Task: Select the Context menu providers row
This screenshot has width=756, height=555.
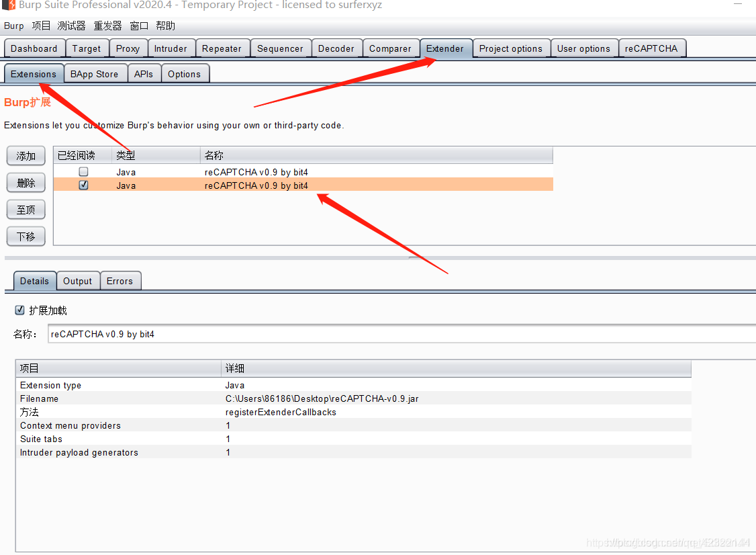Action: tap(353, 426)
